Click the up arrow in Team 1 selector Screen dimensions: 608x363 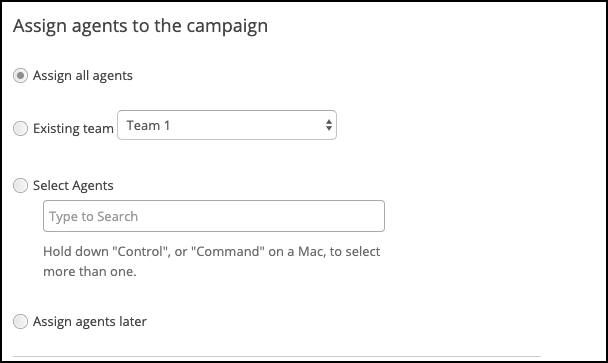click(x=329, y=121)
